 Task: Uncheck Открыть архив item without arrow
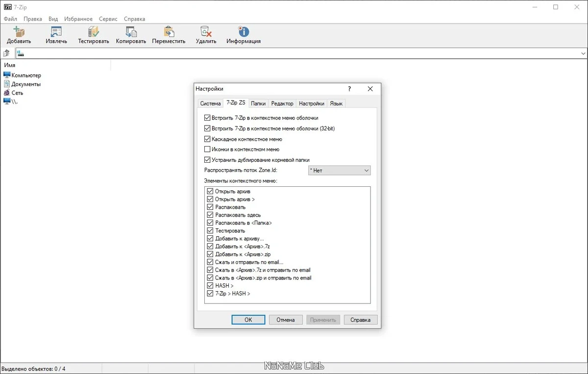[210, 192]
